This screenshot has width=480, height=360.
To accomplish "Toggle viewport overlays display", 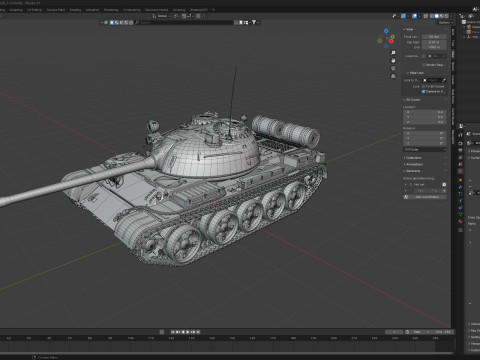I will pos(415,16).
